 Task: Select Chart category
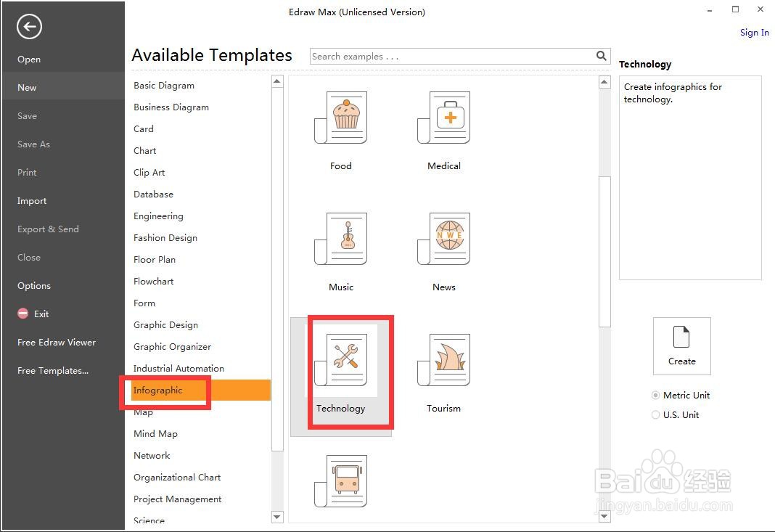(x=145, y=151)
